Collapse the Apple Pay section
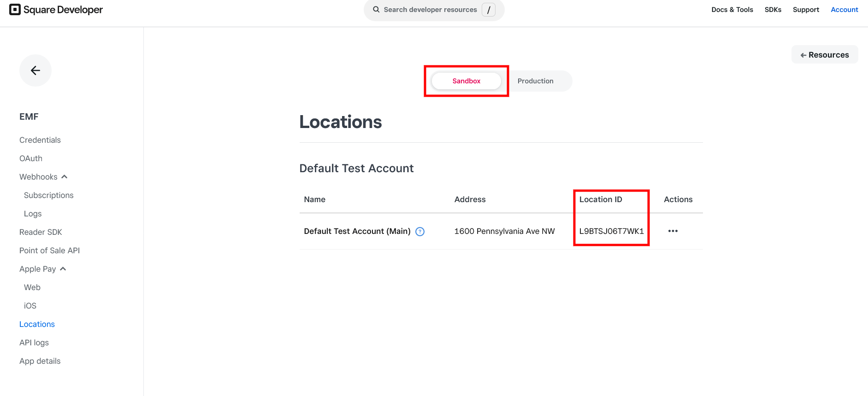868x396 pixels. [x=64, y=268]
